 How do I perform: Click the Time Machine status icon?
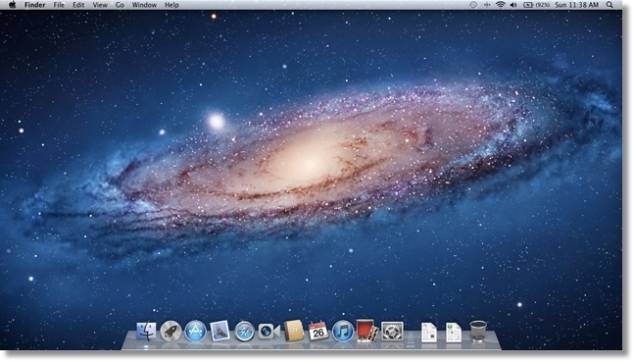[473, 5]
